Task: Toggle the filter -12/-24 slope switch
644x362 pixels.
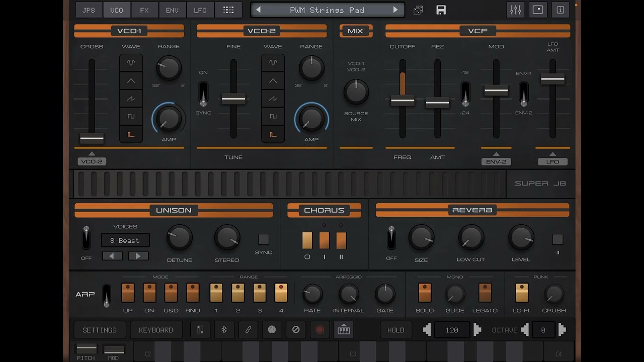Action: pos(465,94)
